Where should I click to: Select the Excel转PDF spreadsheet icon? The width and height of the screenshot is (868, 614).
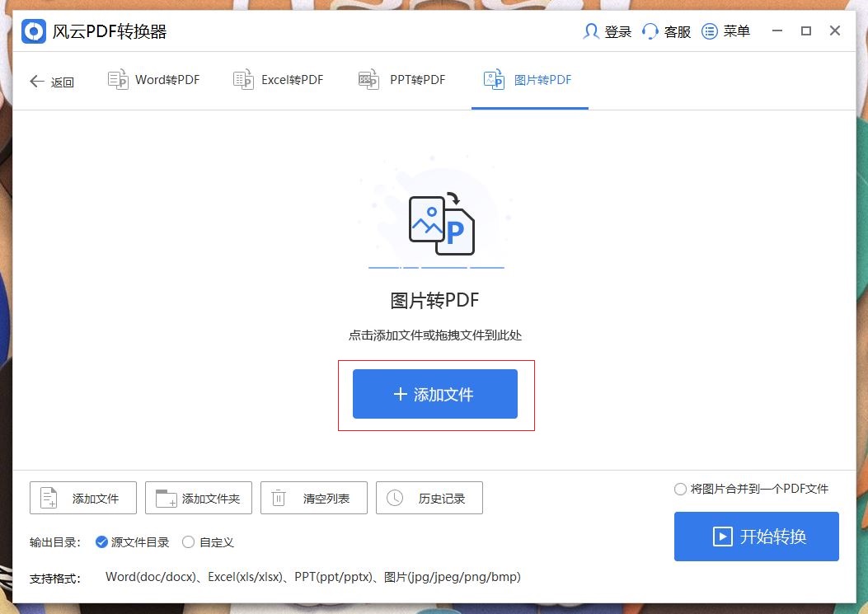(x=244, y=79)
